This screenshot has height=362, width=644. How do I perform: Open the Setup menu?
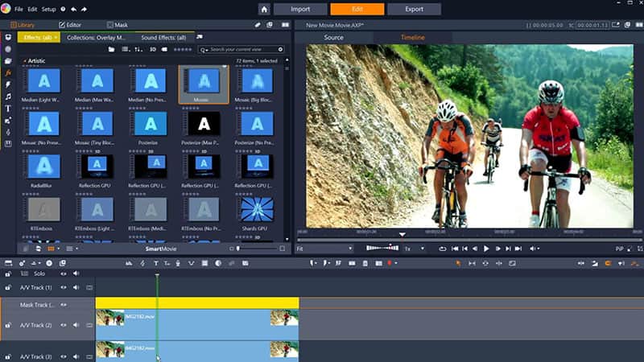(x=48, y=9)
